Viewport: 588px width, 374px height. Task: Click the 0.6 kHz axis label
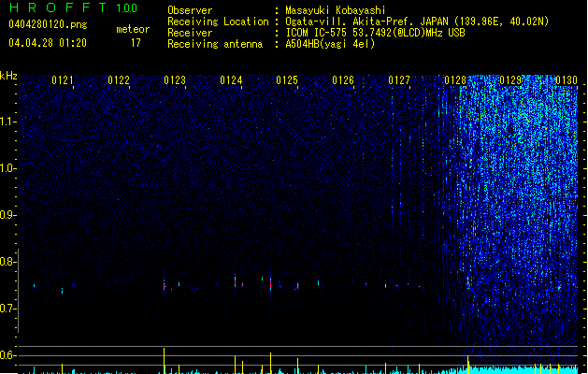(7, 355)
